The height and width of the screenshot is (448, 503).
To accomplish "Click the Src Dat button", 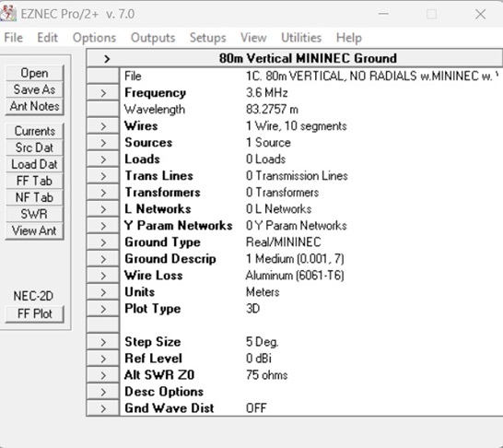I will coord(35,147).
